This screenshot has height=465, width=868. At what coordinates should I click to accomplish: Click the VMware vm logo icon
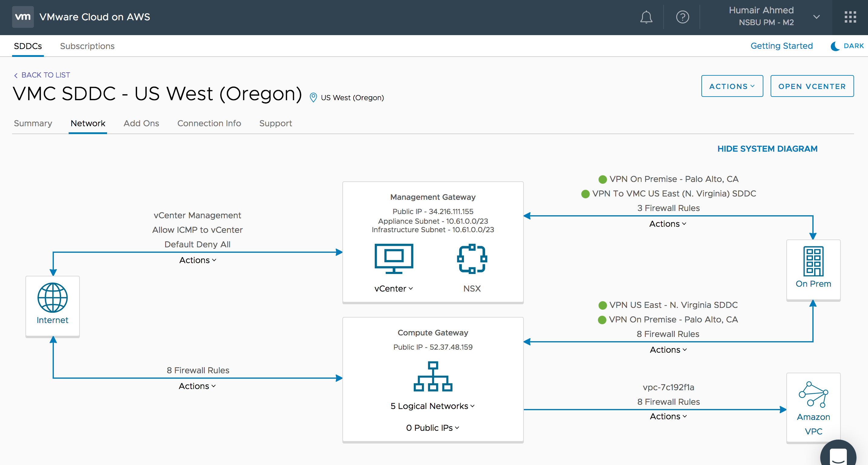click(x=23, y=17)
